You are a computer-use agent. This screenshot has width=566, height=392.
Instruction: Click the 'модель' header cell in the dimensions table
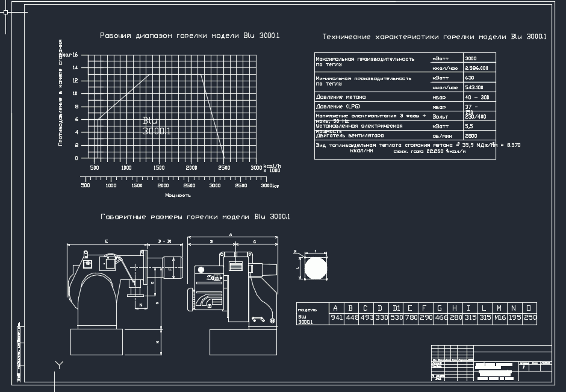pyautogui.click(x=307, y=310)
